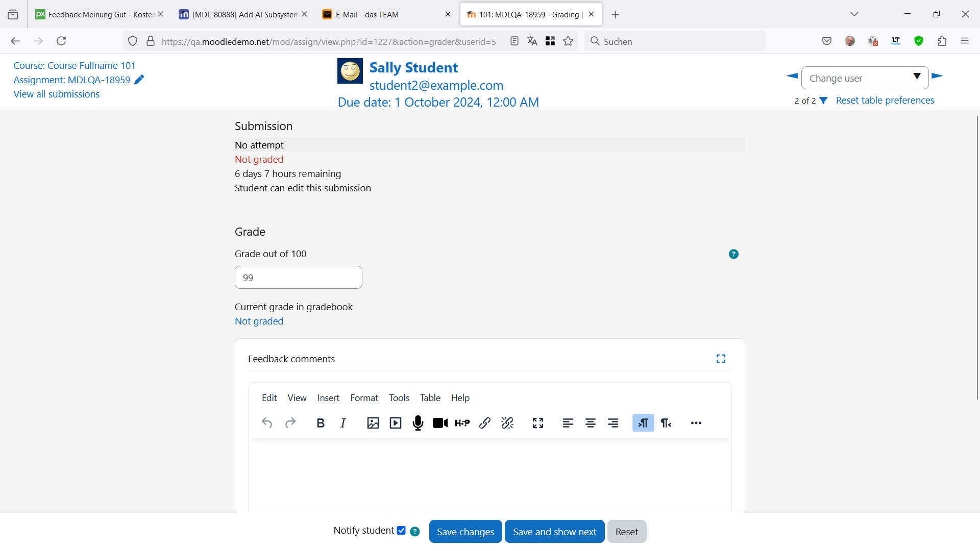Toggle bold formatting in feedback editor
Screen dimensions: 980x551
321,423
